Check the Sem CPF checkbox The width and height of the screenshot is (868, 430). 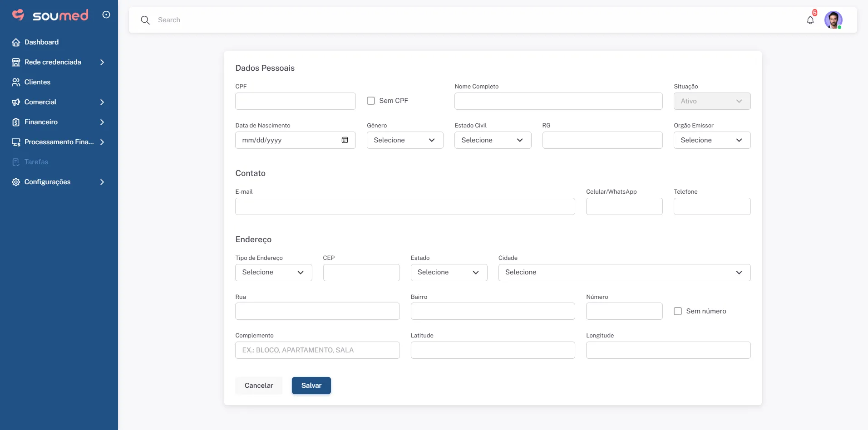click(371, 101)
